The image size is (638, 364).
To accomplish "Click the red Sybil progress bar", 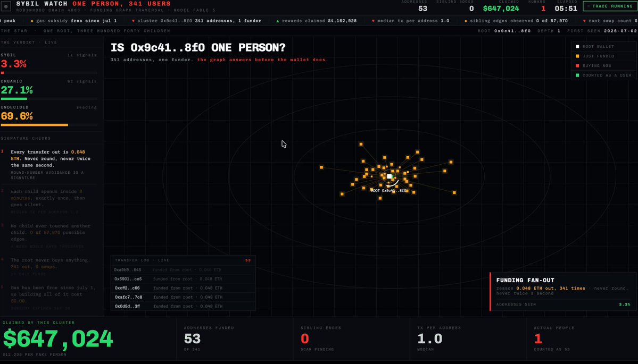I will point(3,73).
